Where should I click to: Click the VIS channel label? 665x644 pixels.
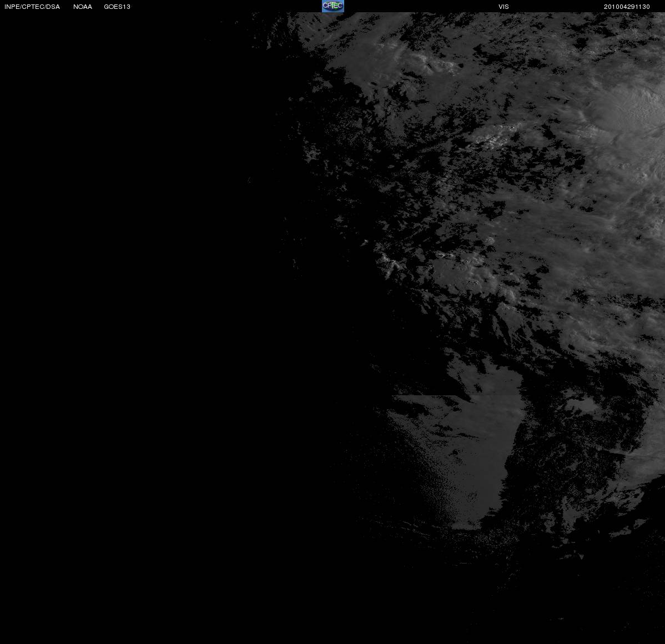[x=503, y=7]
